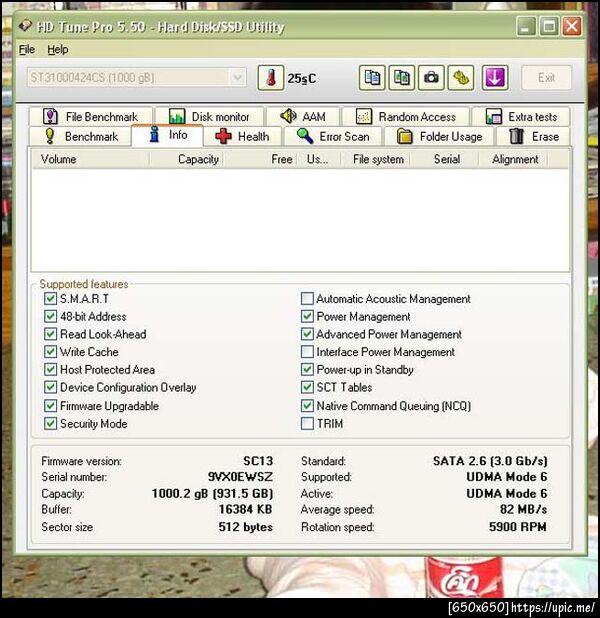Screen dimensions: 600x618
Task: Toggle the Security Mode checkbox
Action: coord(50,424)
